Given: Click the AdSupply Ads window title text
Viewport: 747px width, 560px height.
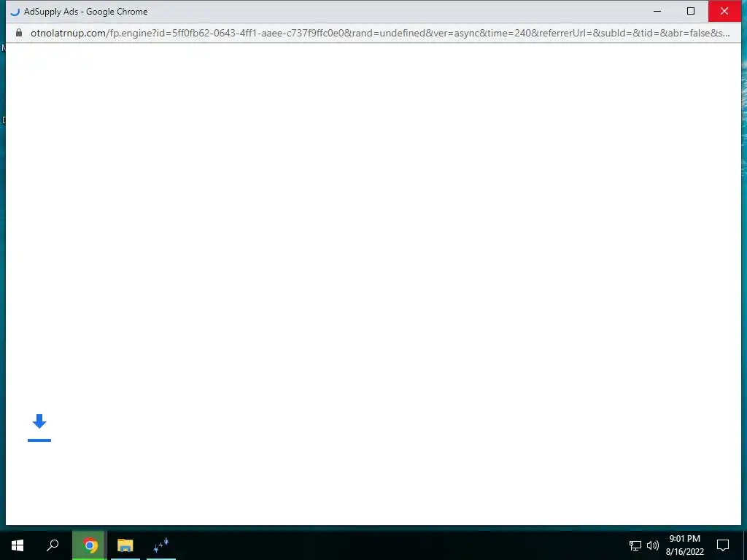Looking at the screenshot, I should pos(86,12).
